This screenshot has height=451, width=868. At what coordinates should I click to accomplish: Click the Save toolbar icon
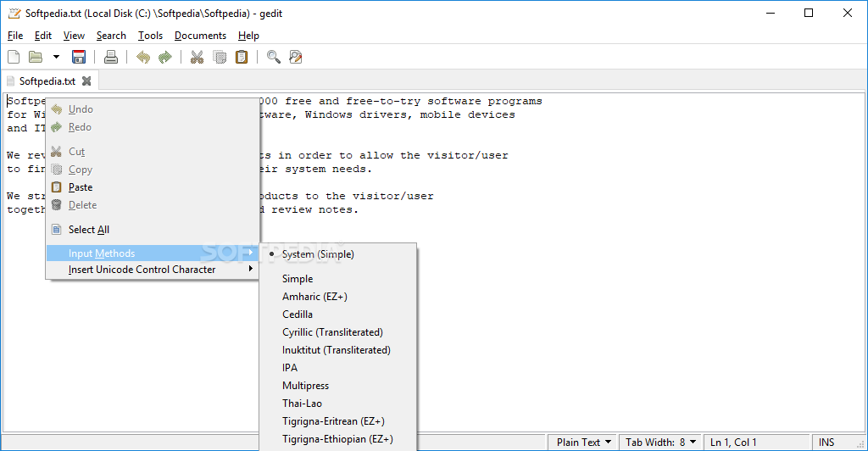pyautogui.click(x=79, y=57)
